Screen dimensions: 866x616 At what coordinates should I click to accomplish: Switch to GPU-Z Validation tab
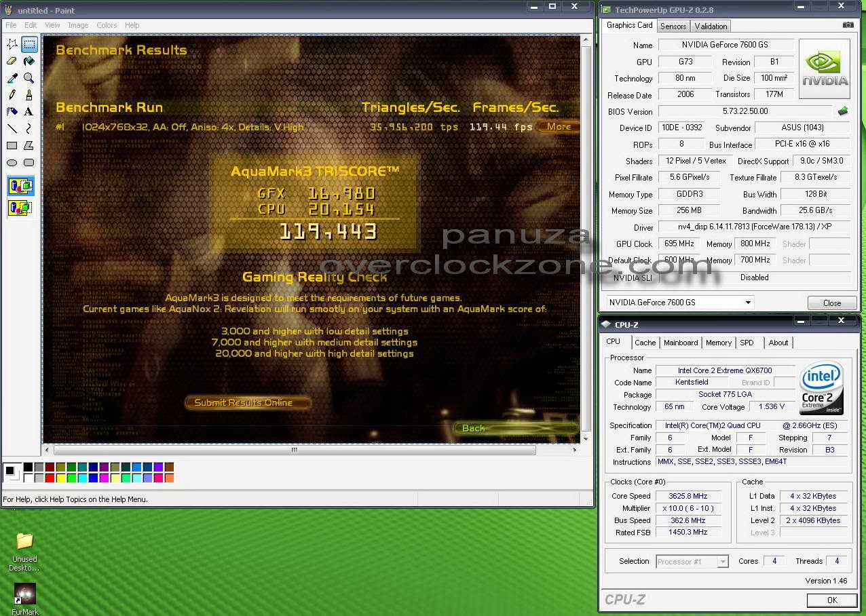click(711, 26)
